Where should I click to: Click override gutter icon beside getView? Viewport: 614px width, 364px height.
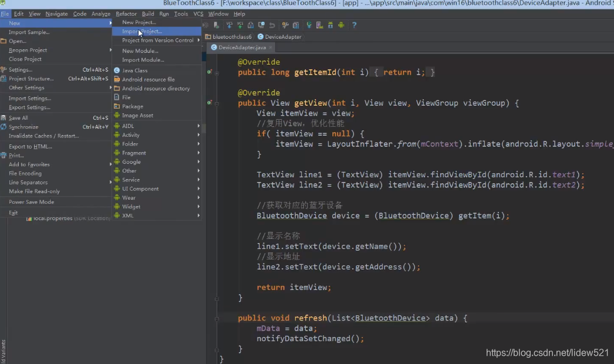click(x=210, y=103)
